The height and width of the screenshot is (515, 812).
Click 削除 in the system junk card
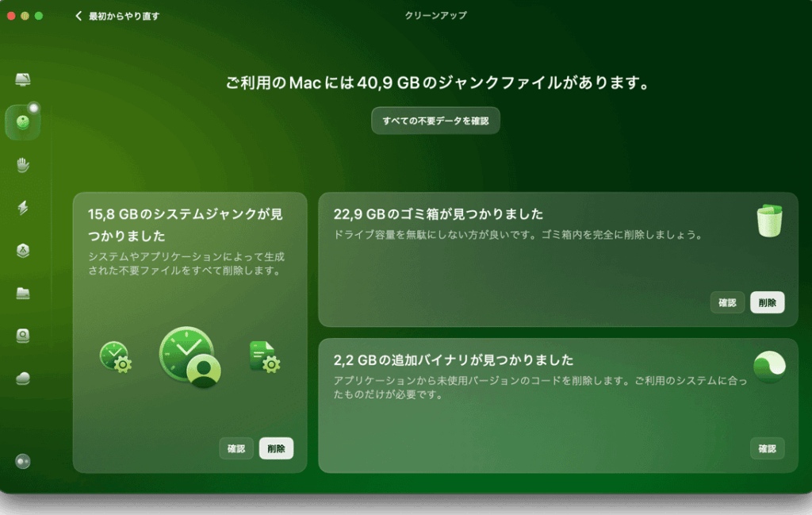point(276,448)
